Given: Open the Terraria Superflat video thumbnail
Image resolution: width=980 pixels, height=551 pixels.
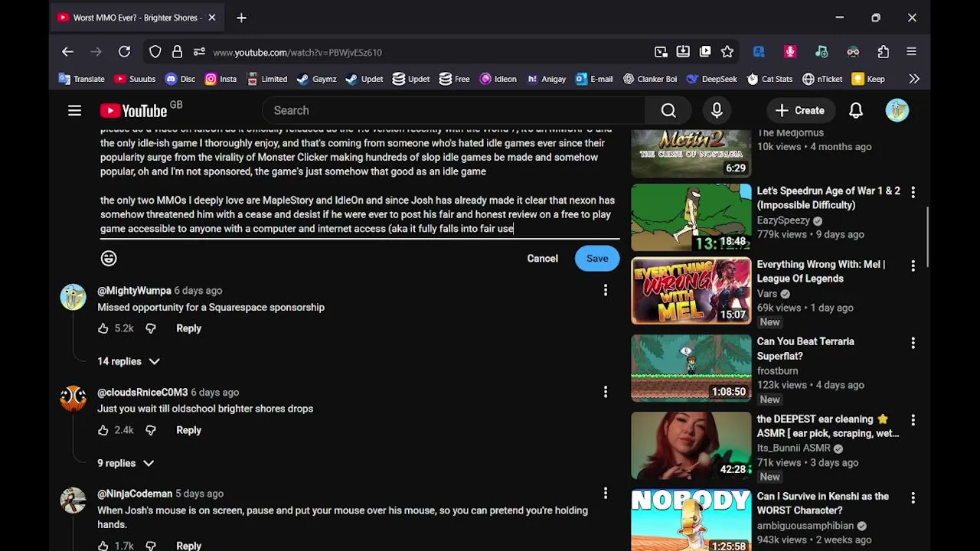Looking at the screenshot, I should [x=691, y=368].
